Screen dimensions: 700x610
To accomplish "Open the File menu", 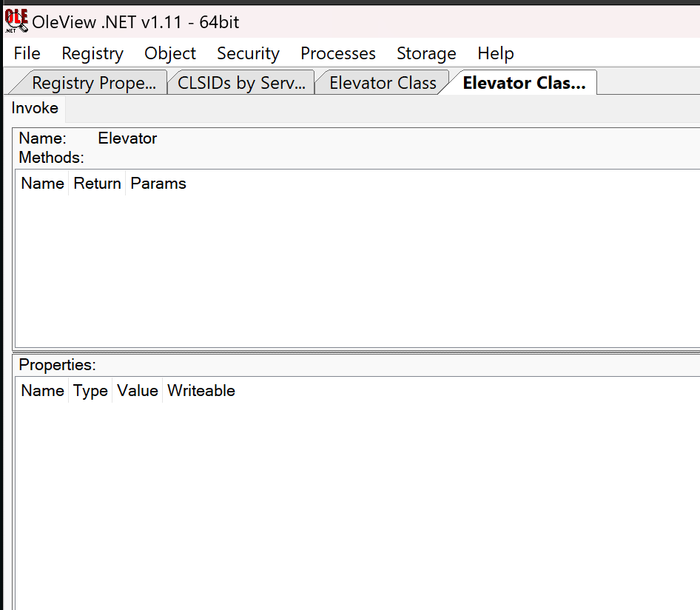I will click(27, 53).
